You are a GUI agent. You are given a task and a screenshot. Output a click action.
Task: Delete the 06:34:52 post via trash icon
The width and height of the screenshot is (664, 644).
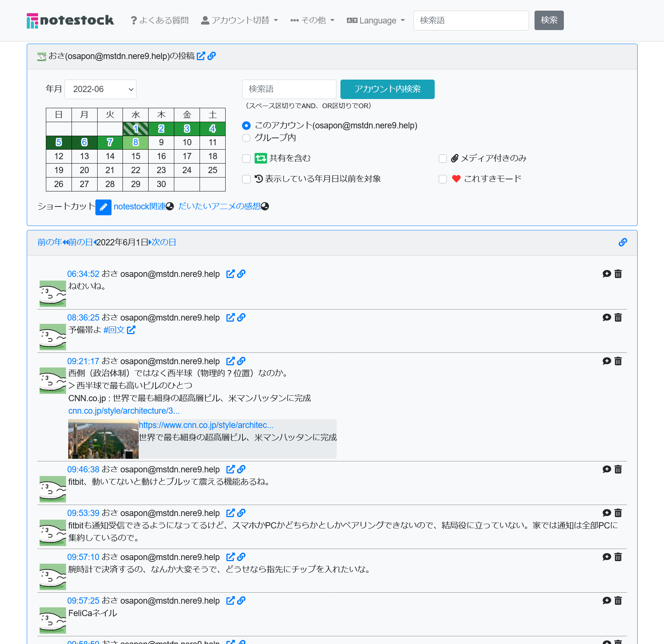618,274
